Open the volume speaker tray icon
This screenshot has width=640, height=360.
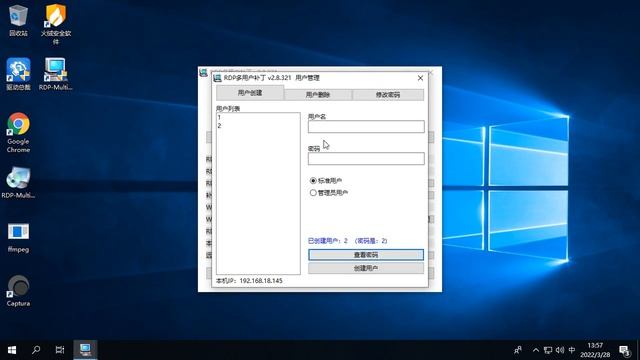pos(560,350)
